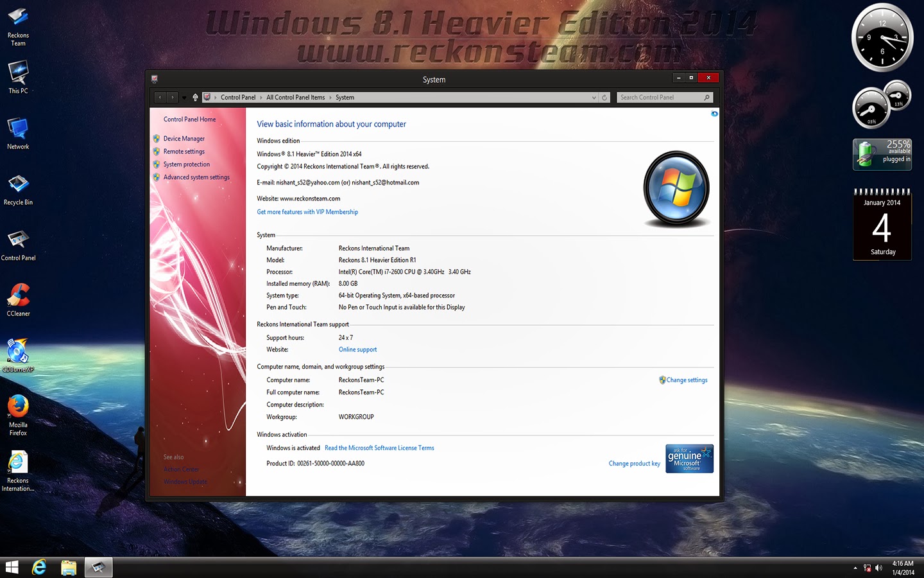Select Control Panel breadcrumb in address bar
This screenshot has height=578, width=924.
pos(238,98)
